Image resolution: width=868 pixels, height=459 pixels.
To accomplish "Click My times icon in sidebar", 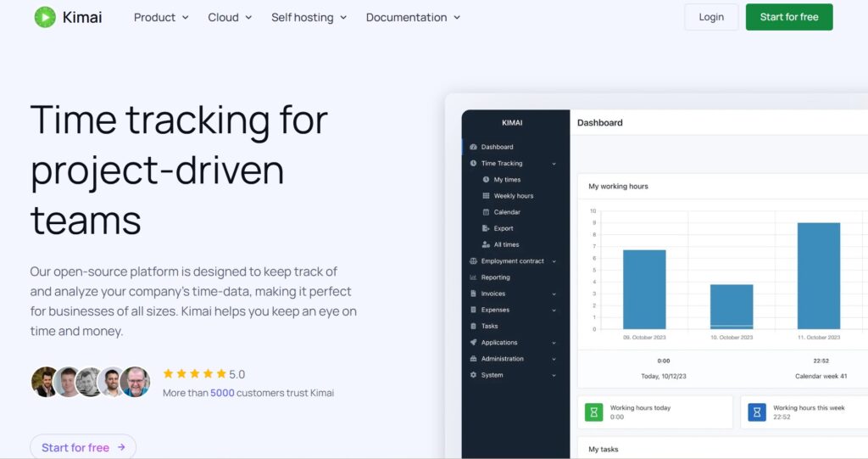I will click(x=486, y=180).
